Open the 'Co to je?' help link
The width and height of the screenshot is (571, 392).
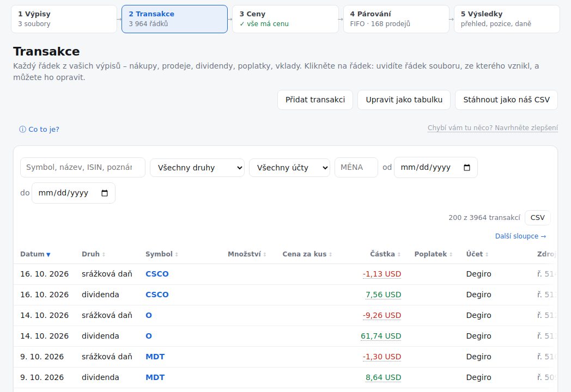[x=39, y=129]
